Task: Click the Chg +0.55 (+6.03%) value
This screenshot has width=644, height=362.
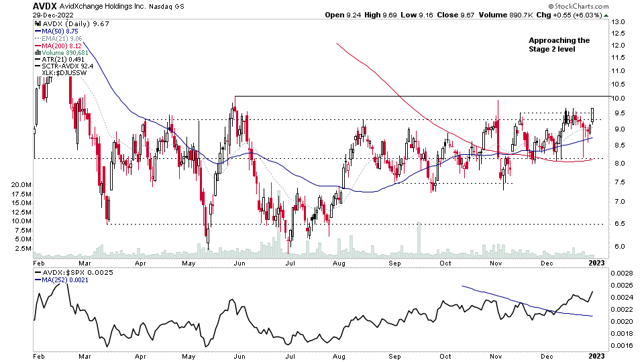Action: (570, 15)
